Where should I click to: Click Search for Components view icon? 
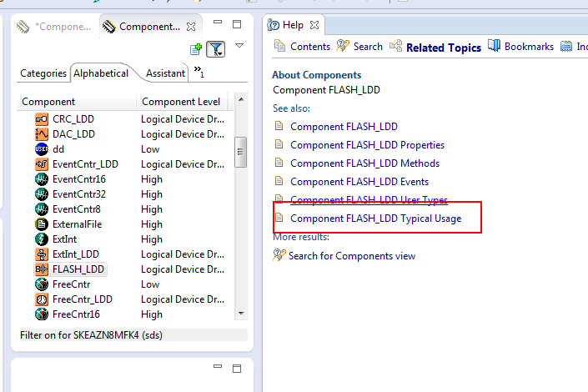pos(279,255)
